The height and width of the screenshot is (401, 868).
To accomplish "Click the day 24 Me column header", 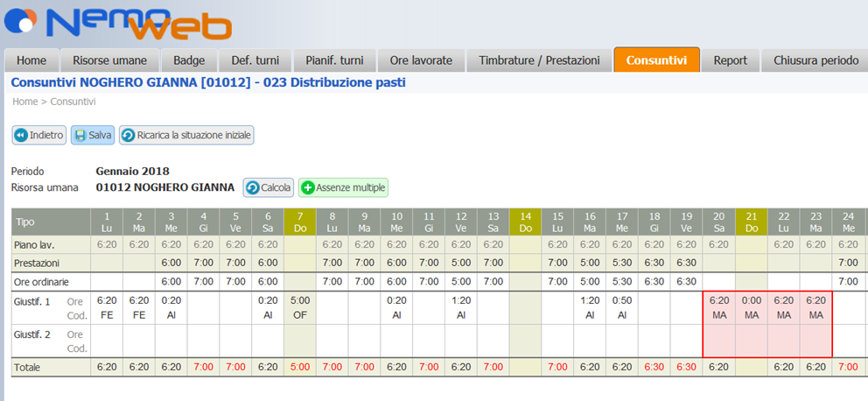I will (848, 222).
